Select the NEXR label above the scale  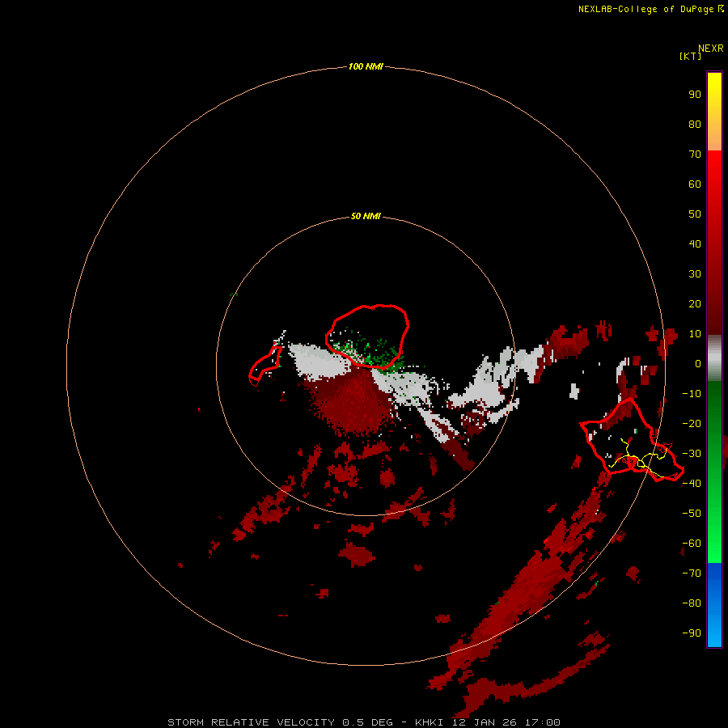click(x=710, y=49)
